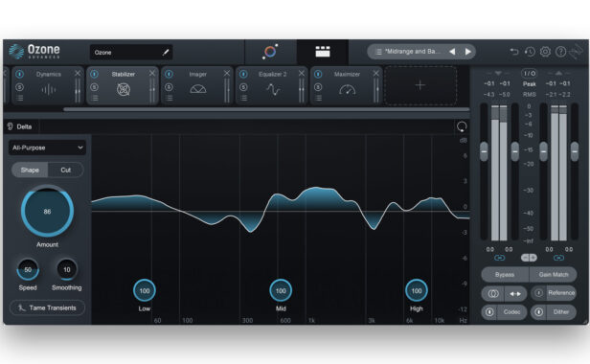Toggle Stabilizer module power button

coord(94,74)
